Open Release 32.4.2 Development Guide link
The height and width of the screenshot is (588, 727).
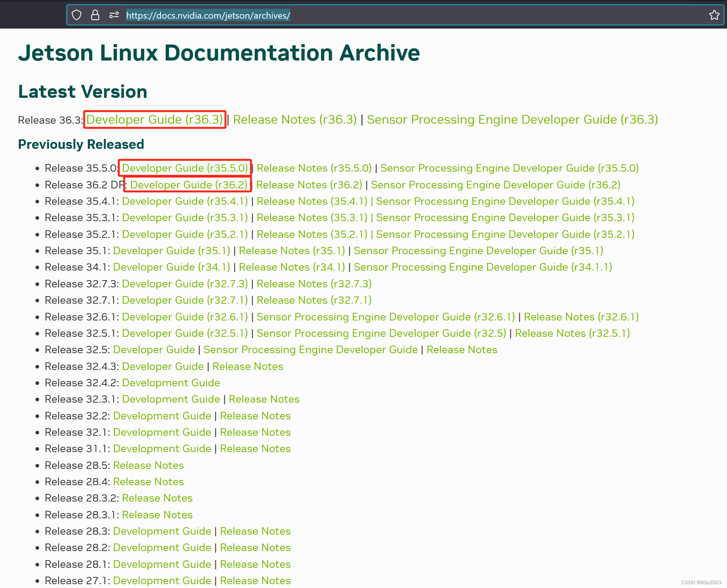pos(171,383)
